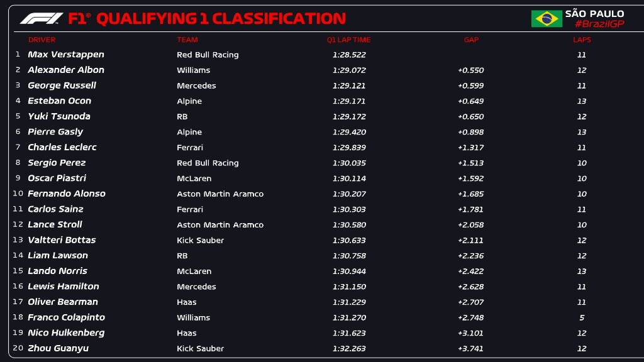Select the DRIVER column header
The width and height of the screenshot is (644, 362).
[x=42, y=40]
